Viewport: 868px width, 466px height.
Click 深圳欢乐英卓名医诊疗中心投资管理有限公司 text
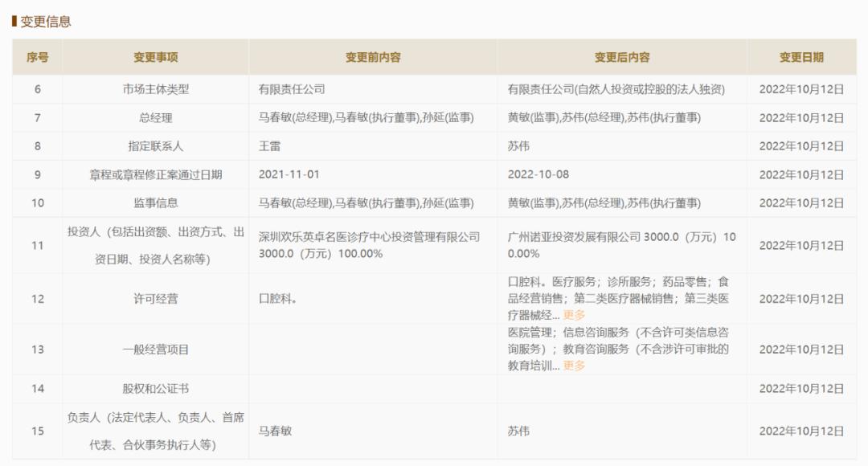tap(374, 236)
